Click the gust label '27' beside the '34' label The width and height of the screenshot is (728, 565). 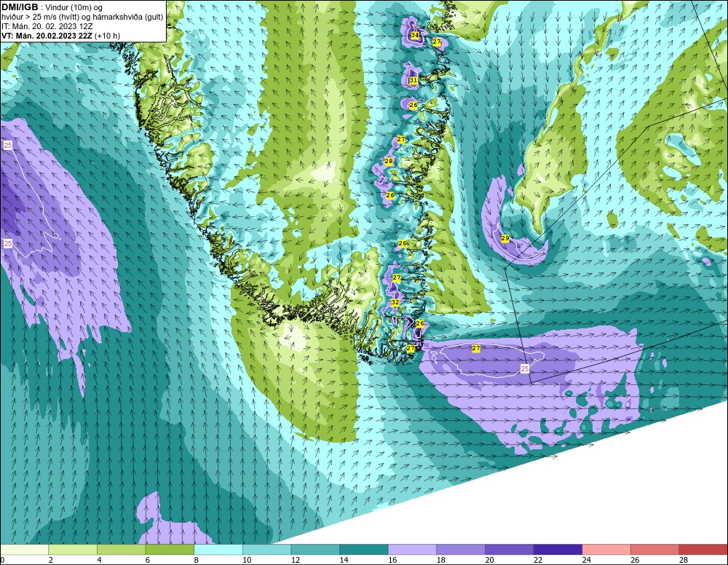coord(437,42)
